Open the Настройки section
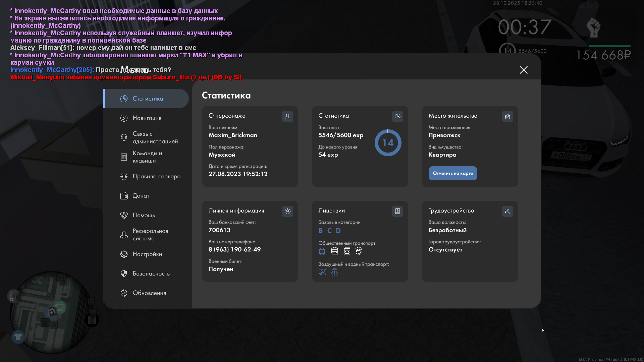 click(x=147, y=254)
